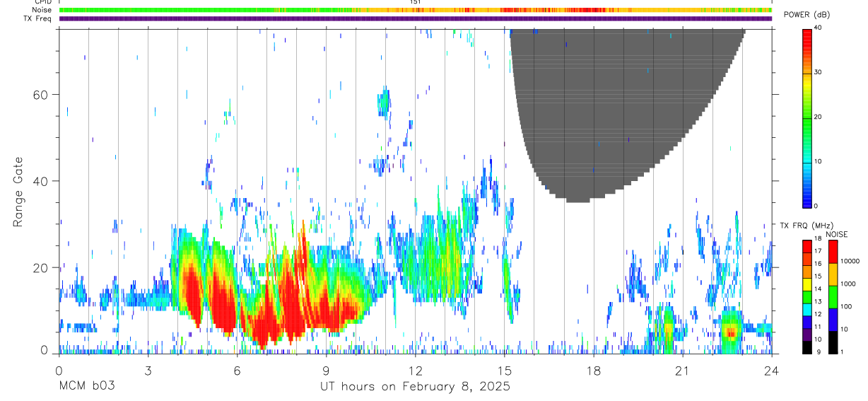Select the 'POWER (dB)' legend title
Screen dimensions: 868x401
pyautogui.click(x=807, y=15)
